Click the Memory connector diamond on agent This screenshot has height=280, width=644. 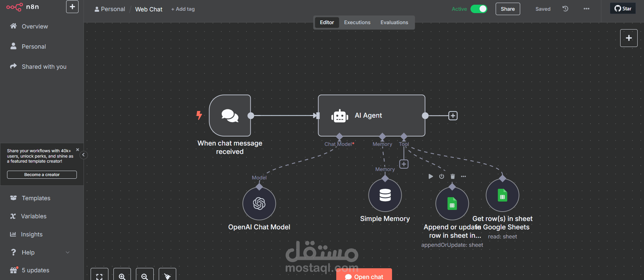pos(382,136)
